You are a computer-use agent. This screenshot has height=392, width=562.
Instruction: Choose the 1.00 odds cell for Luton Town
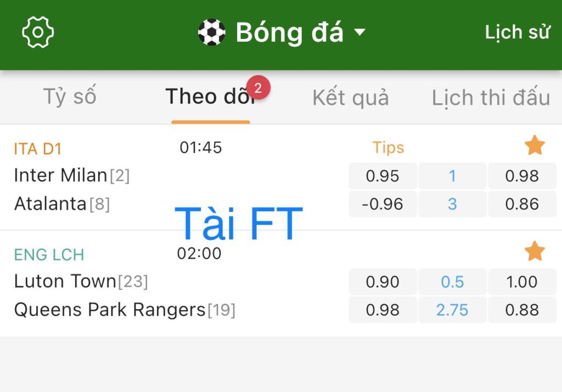tap(522, 282)
